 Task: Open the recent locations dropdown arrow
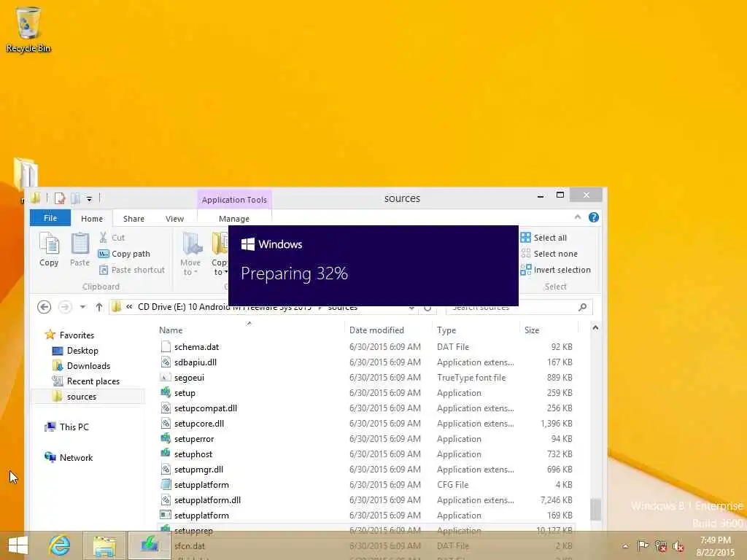pyautogui.click(x=83, y=307)
